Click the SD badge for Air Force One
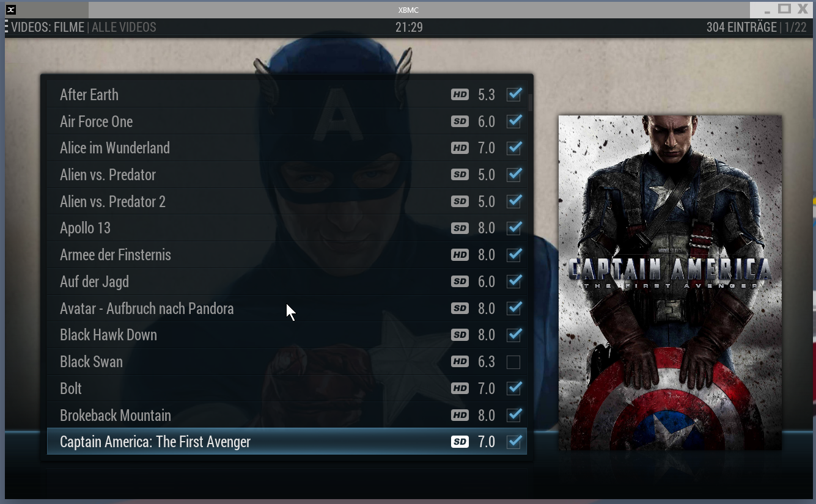Image resolution: width=816 pixels, height=504 pixels. coord(460,122)
